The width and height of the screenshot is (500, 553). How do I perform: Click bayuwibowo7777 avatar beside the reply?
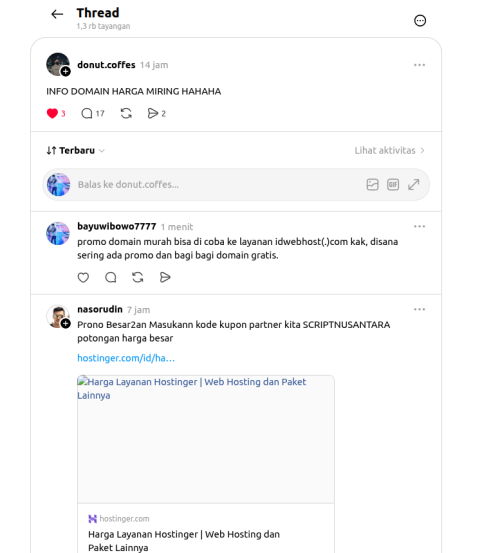click(x=58, y=233)
